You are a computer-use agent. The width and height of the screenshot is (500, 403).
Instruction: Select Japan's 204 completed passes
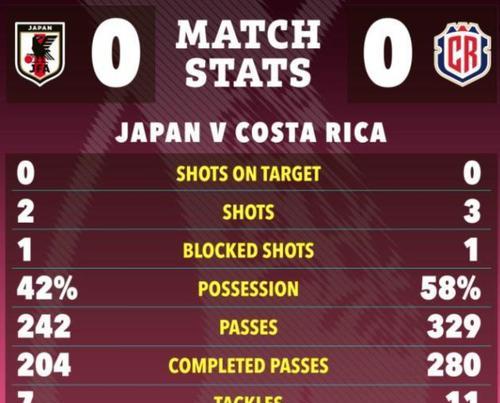coord(44,365)
